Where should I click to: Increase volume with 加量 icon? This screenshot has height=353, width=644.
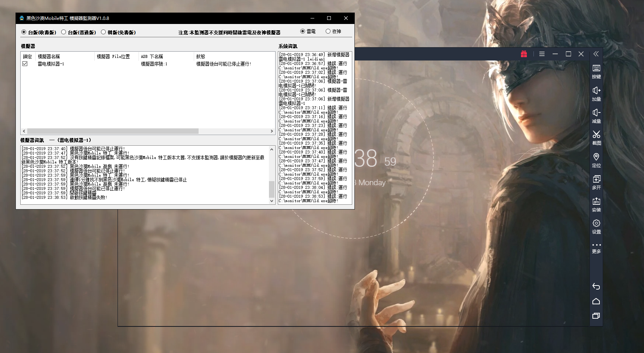[x=596, y=94]
